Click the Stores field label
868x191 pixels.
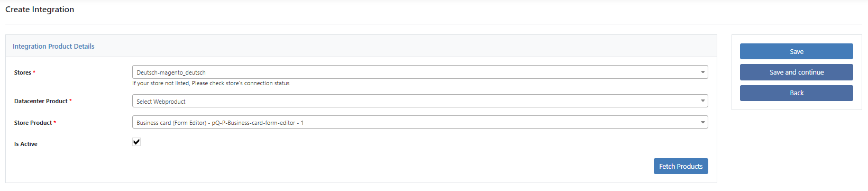23,72
